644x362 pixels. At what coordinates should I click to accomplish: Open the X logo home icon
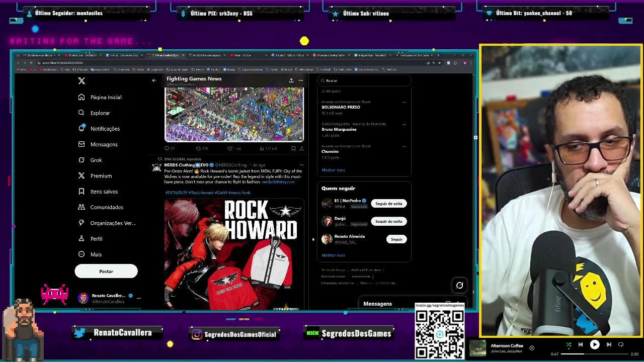[x=82, y=80]
